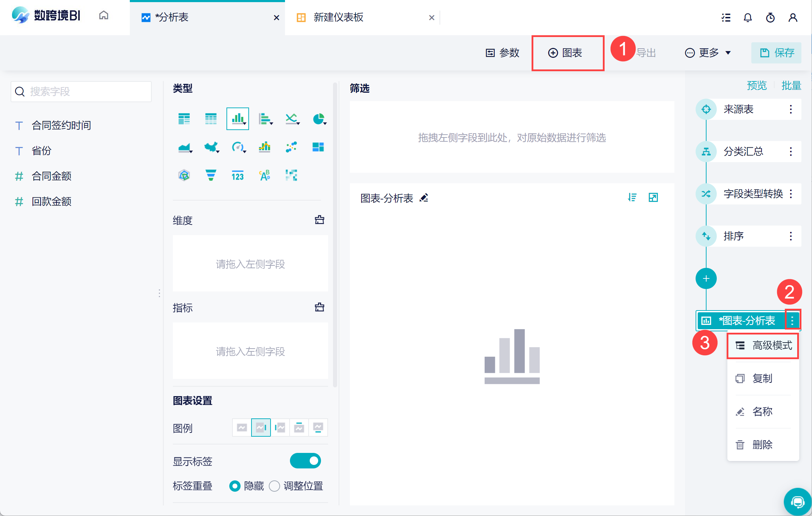Open the 来源表 step options menu
812x516 pixels.
click(x=791, y=109)
